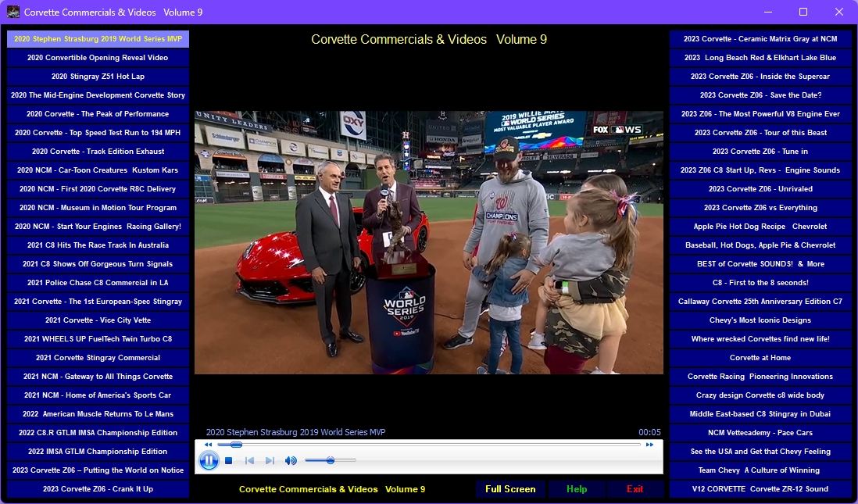Play Chevy's Most Iconic Designs
Image resolution: width=858 pixels, height=504 pixels.
tap(760, 320)
